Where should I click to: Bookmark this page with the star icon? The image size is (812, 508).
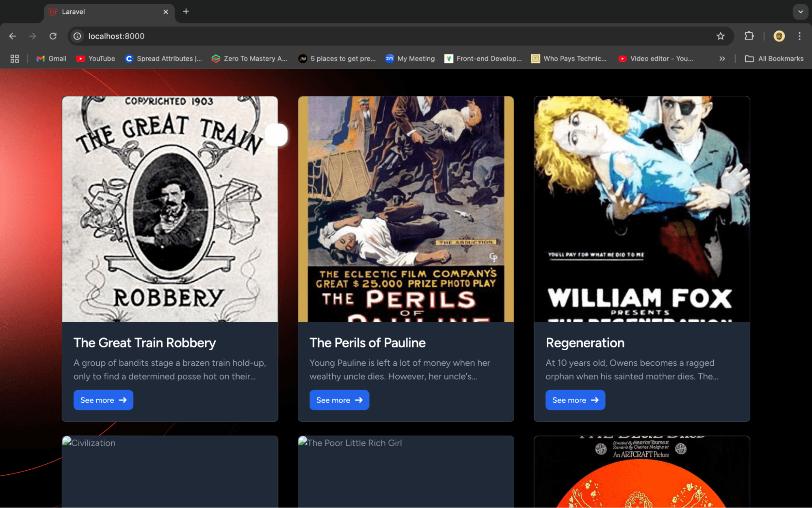click(720, 36)
